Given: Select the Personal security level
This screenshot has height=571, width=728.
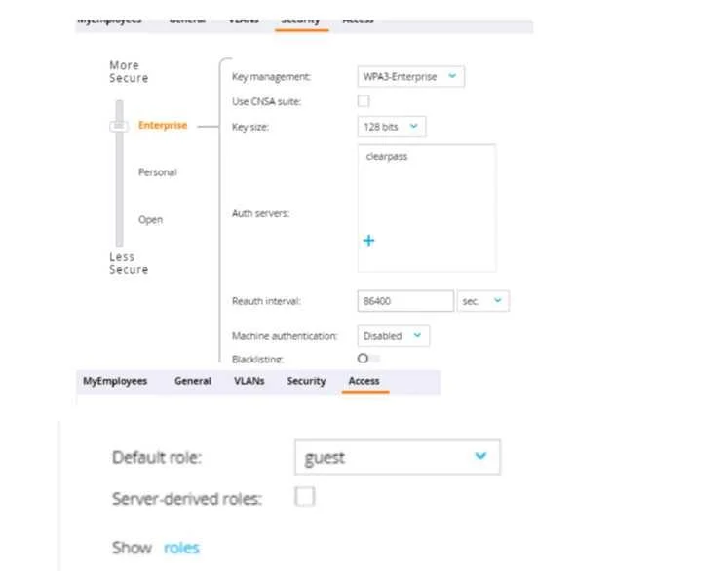Looking at the screenshot, I should pyautogui.click(x=158, y=172).
